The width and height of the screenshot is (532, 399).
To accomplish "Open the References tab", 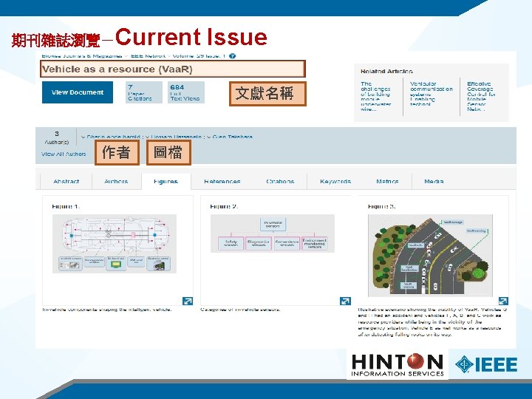I will click(x=222, y=182).
